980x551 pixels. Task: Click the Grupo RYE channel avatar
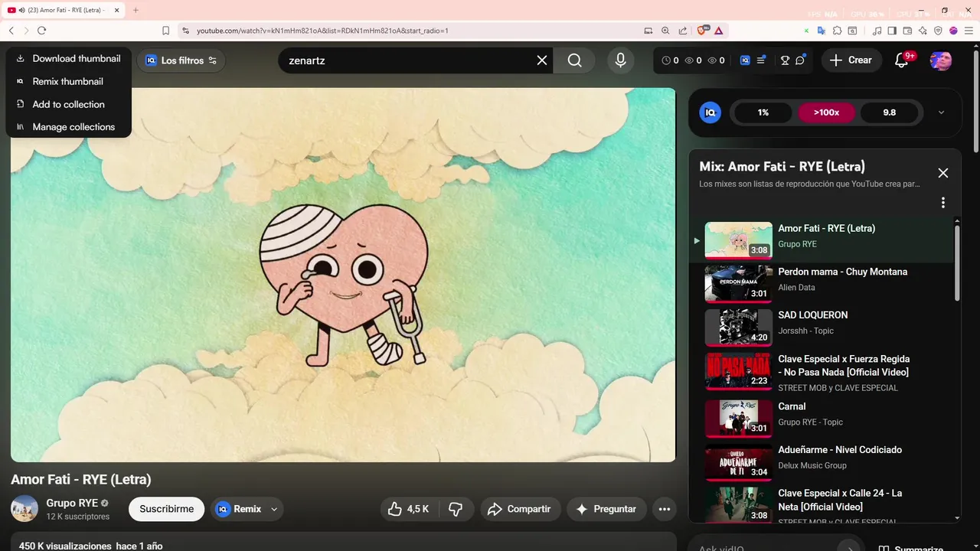coord(24,509)
